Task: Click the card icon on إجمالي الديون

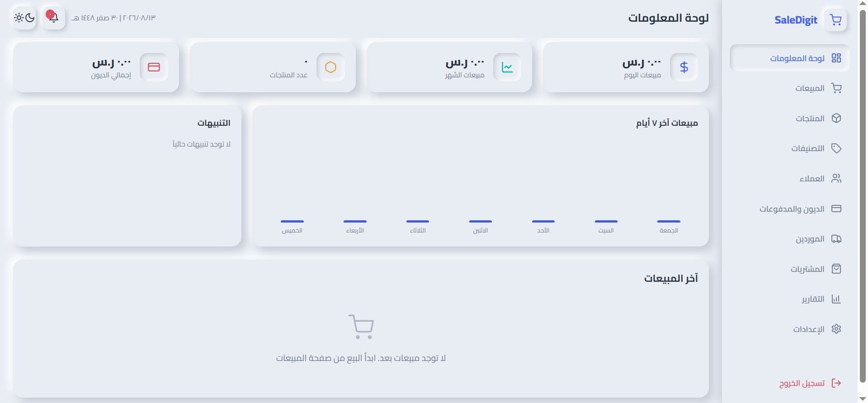Action: 154,67
